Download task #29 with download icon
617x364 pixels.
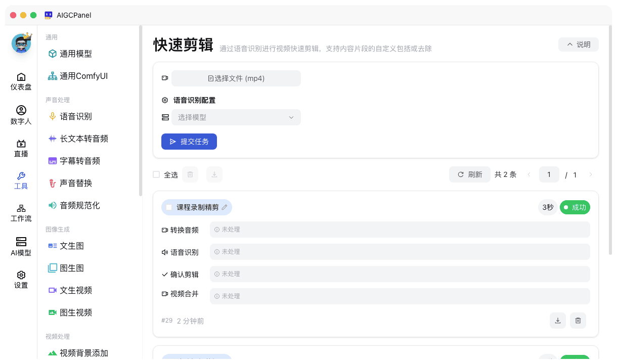pos(558,321)
